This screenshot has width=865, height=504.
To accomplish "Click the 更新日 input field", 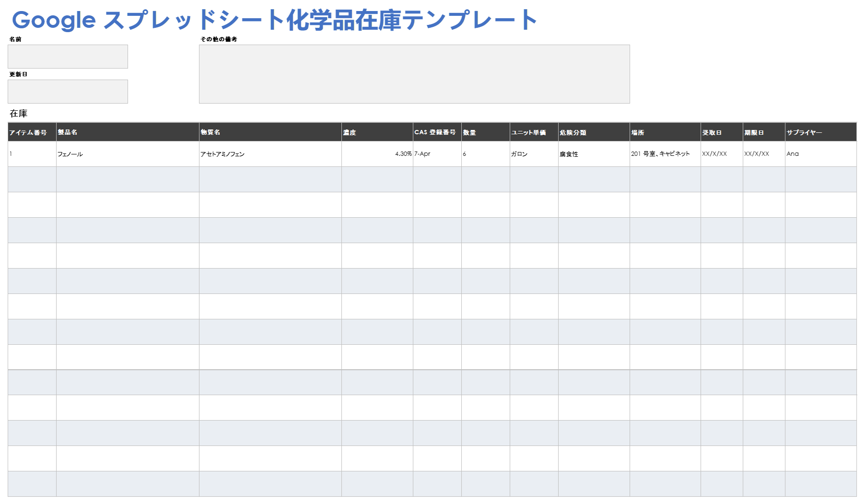I will (x=68, y=92).
